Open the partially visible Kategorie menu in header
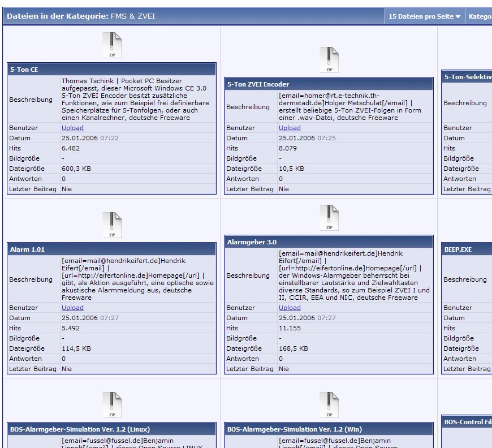492x448 pixels. (479, 16)
